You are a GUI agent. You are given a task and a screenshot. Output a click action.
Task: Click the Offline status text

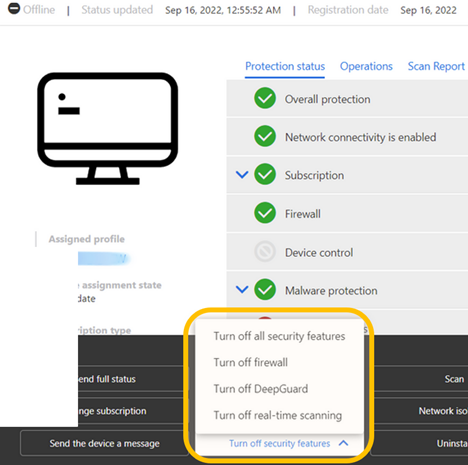(39, 10)
